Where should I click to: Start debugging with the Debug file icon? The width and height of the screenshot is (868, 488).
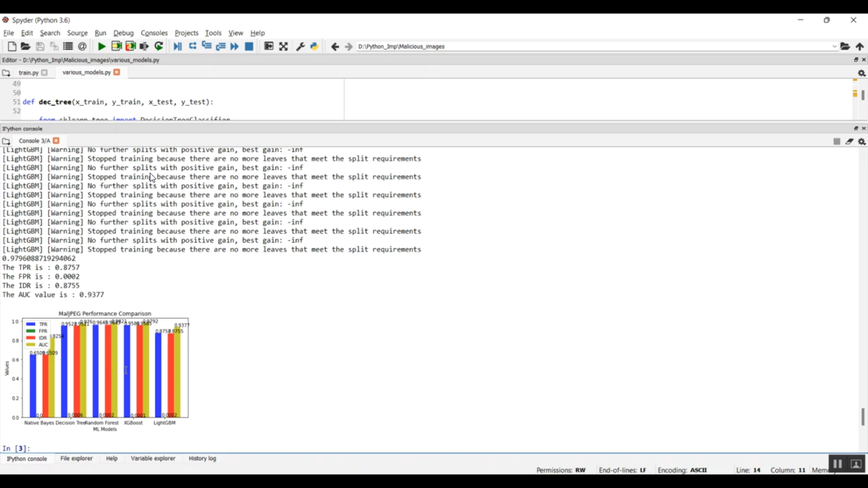(x=178, y=46)
